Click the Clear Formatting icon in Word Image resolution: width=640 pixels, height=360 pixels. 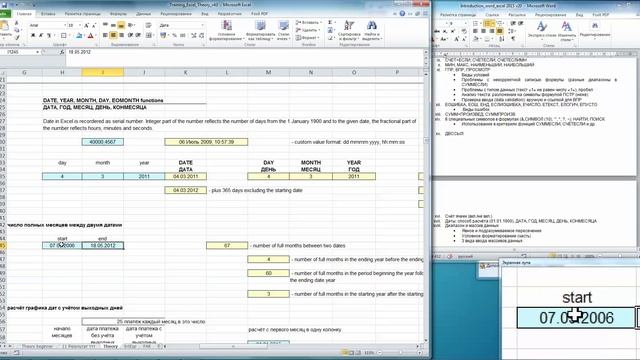point(464,31)
